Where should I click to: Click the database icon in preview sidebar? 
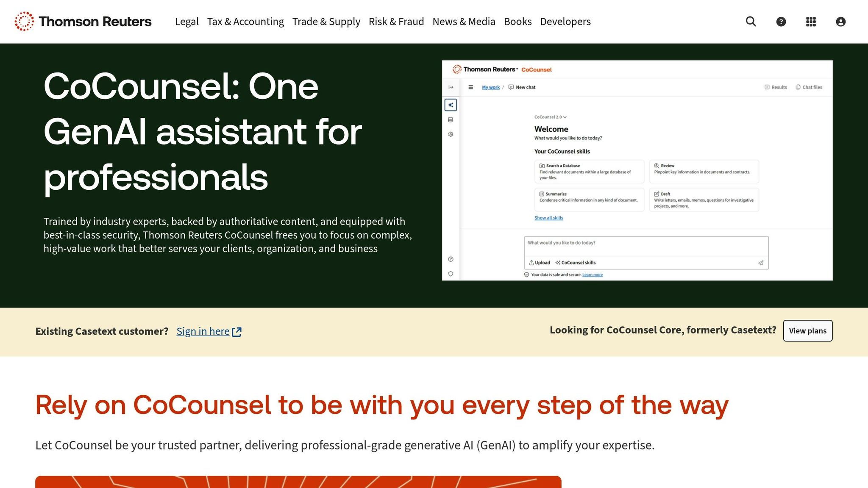[451, 120]
